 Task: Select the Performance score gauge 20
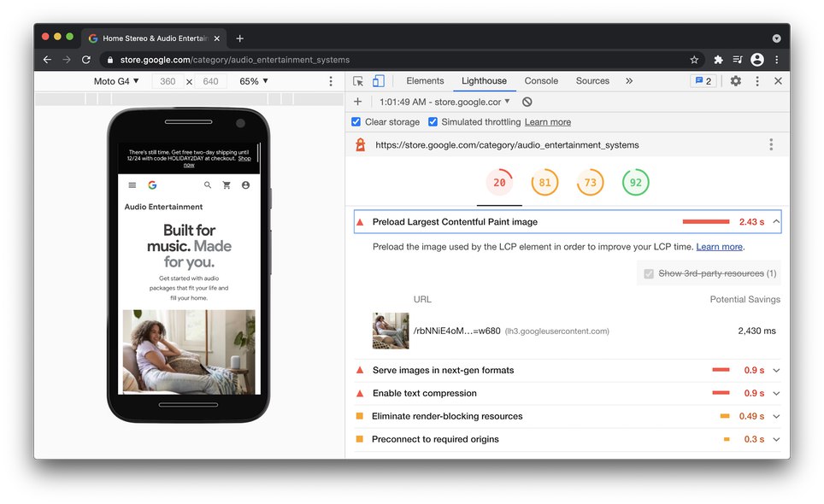tap(499, 182)
